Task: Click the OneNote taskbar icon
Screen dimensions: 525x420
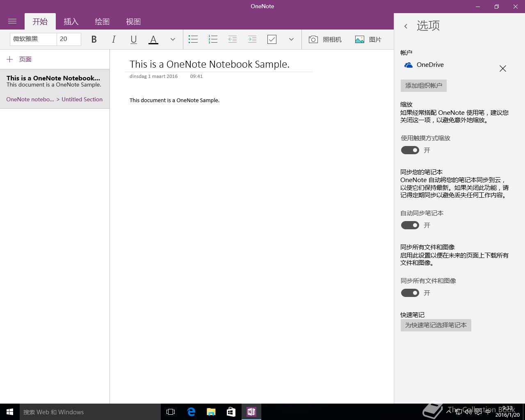Action: coord(251,412)
